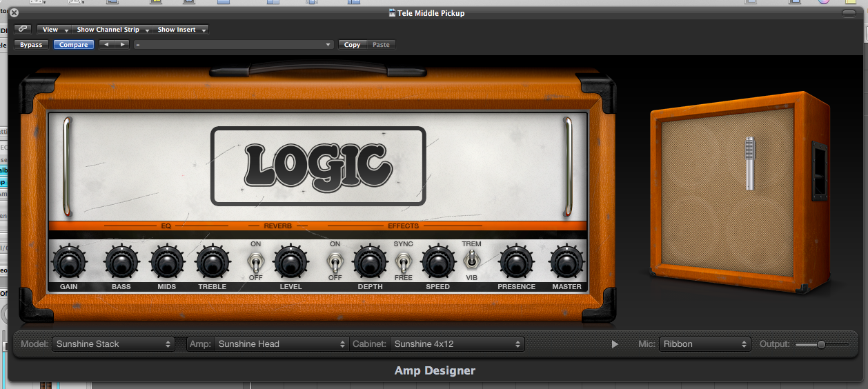Click the Paste button
The image size is (868, 389).
click(381, 45)
